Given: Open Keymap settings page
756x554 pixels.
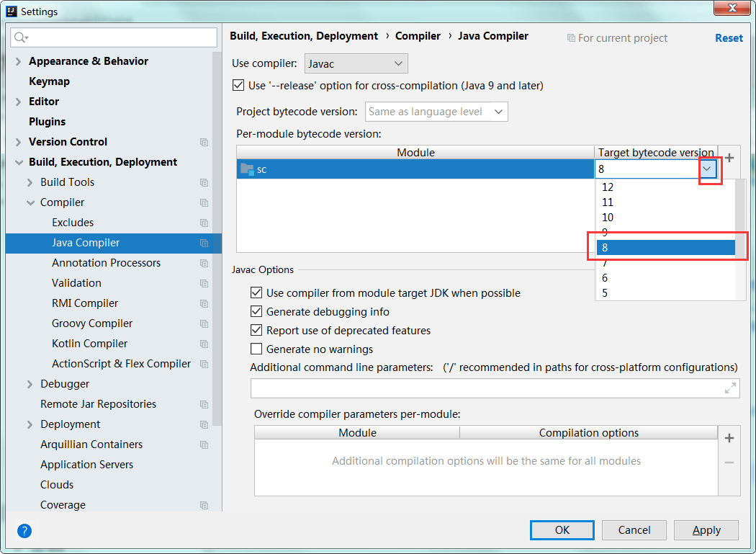Looking at the screenshot, I should (49, 81).
